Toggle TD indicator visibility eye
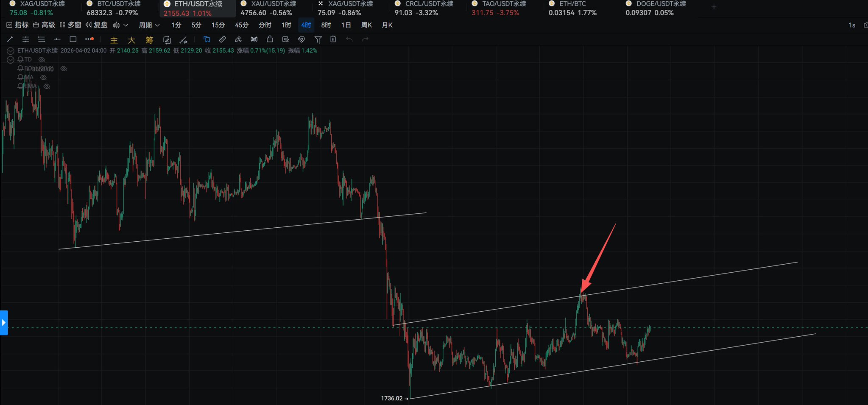The width and height of the screenshot is (868, 405). pos(42,60)
